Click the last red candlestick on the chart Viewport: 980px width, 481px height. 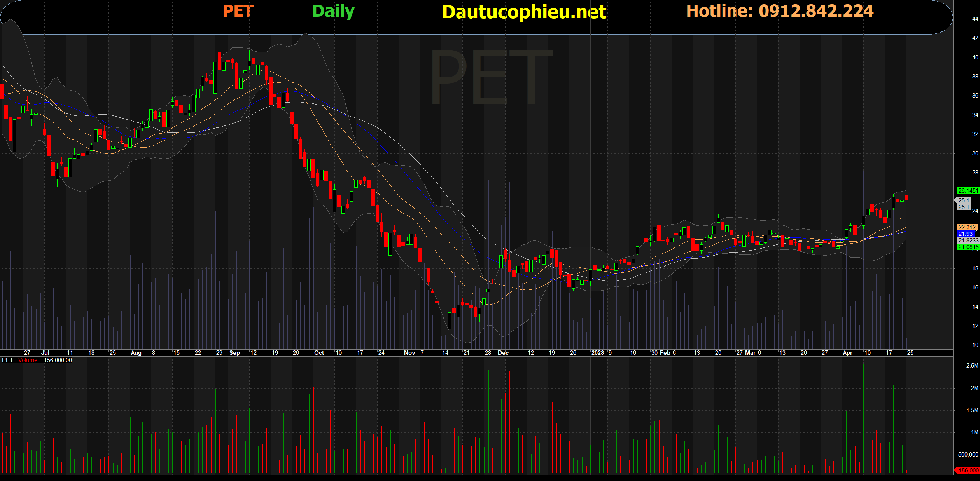pyautogui.click(x=906, y=198)
